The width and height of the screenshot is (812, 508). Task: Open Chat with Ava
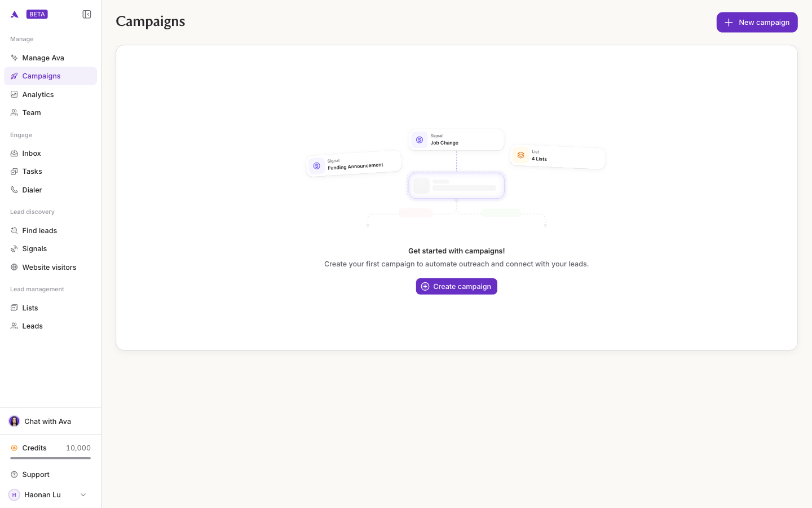point(50,421)
